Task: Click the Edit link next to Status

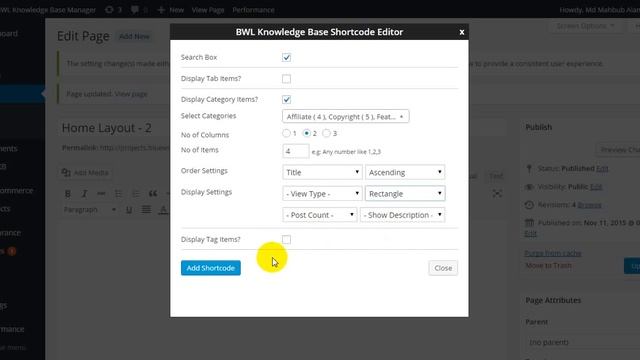Action: point(602,169)
